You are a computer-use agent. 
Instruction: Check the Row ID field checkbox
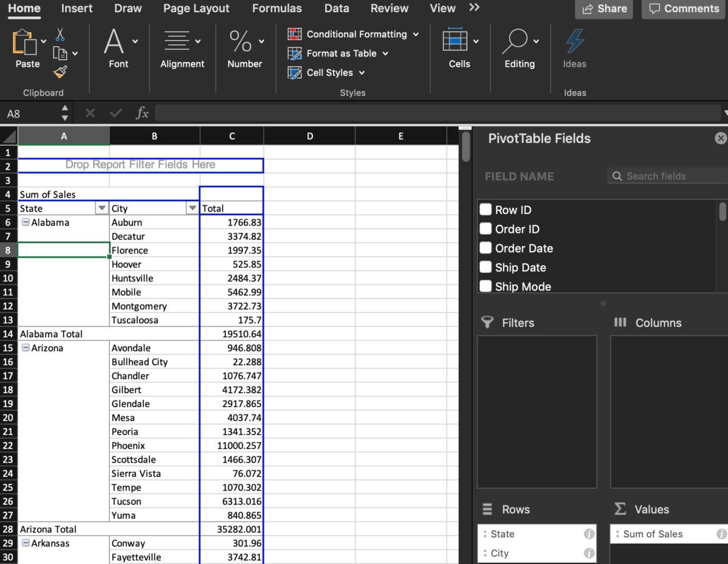coord(485,209)
